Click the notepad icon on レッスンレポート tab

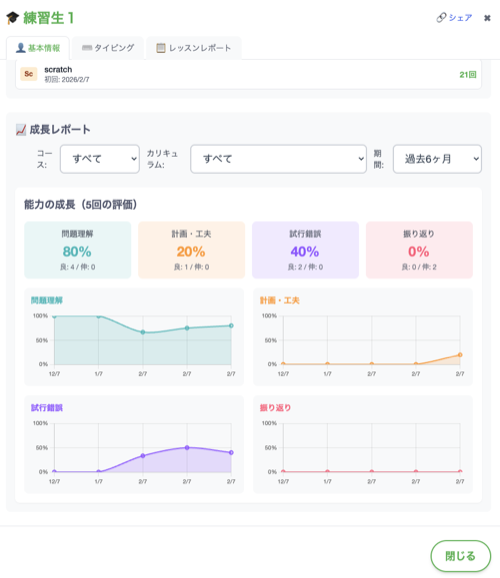[161, 48]
